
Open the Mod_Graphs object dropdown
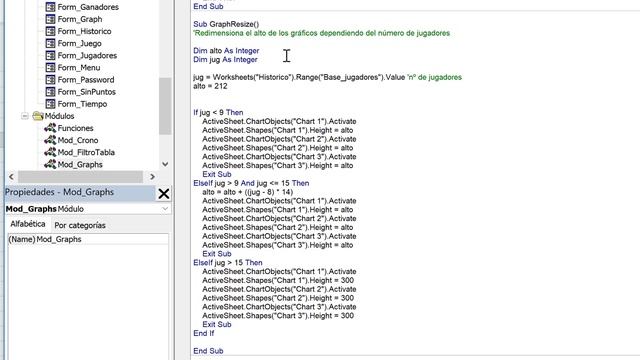pos(165,209)
